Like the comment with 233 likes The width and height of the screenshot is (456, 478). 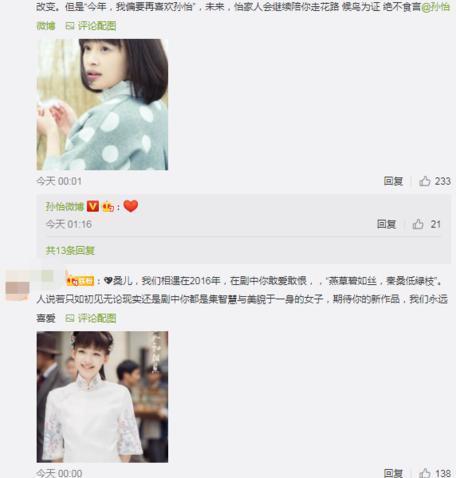[x=425, y=181]
